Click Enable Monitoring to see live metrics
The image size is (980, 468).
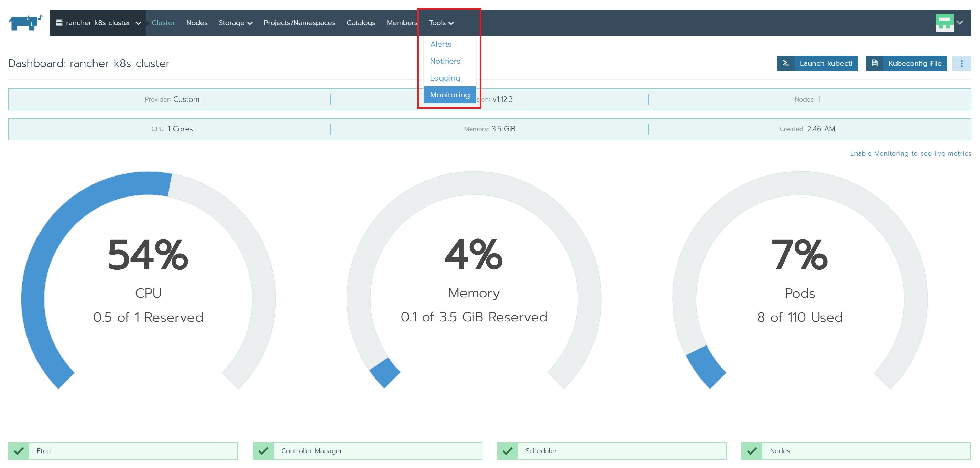911,153
